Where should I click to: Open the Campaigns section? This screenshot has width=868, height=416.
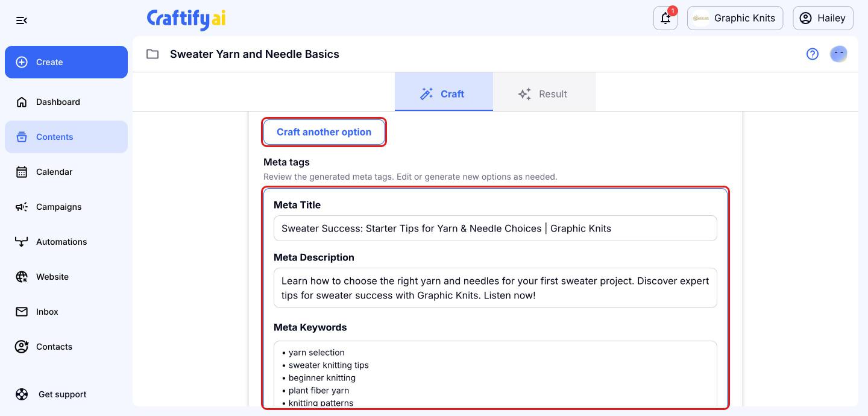(x=66, y=207)
